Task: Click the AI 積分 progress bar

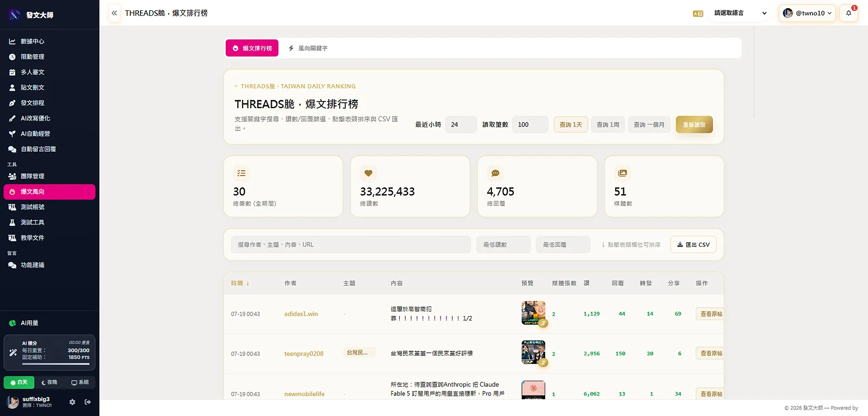Action: (x=56, y=364)
